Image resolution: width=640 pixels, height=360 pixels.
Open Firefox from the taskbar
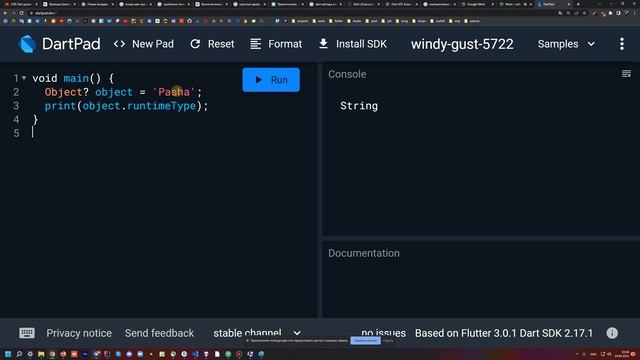(x=63, y=354)
